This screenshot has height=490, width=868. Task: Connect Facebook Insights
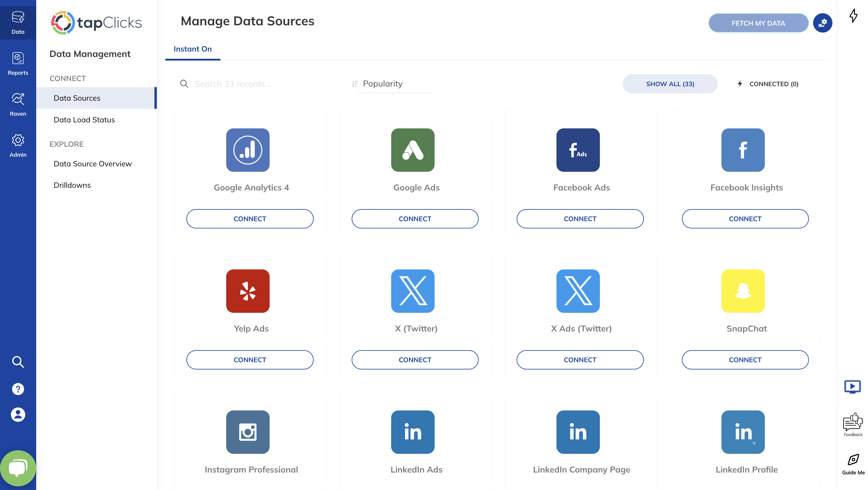click(745, 219)
